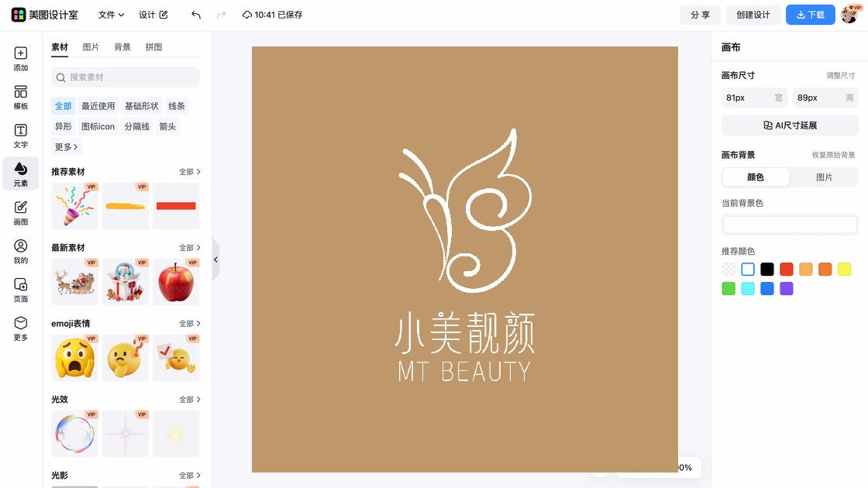Select the 图标icon filter chip
Screen dimensions: 868x488
tap(98, 126)
